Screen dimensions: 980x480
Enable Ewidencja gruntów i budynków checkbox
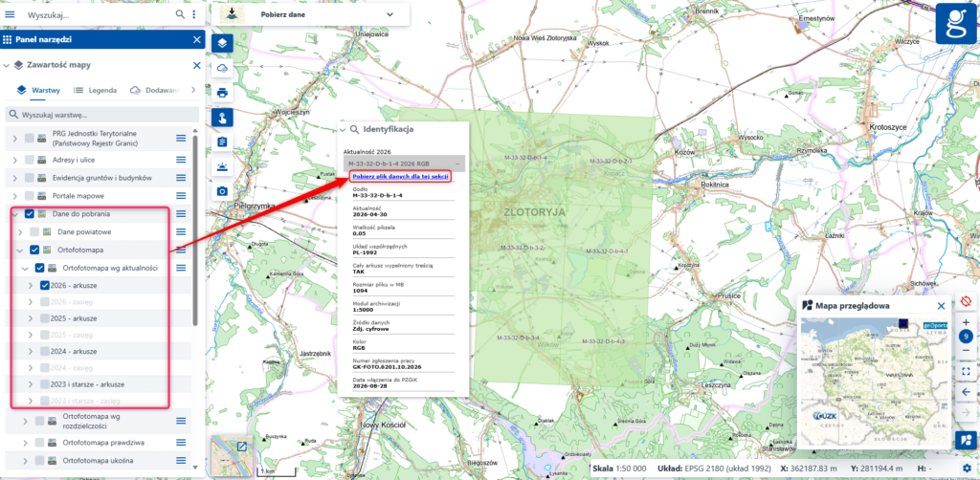coord(30,177)
